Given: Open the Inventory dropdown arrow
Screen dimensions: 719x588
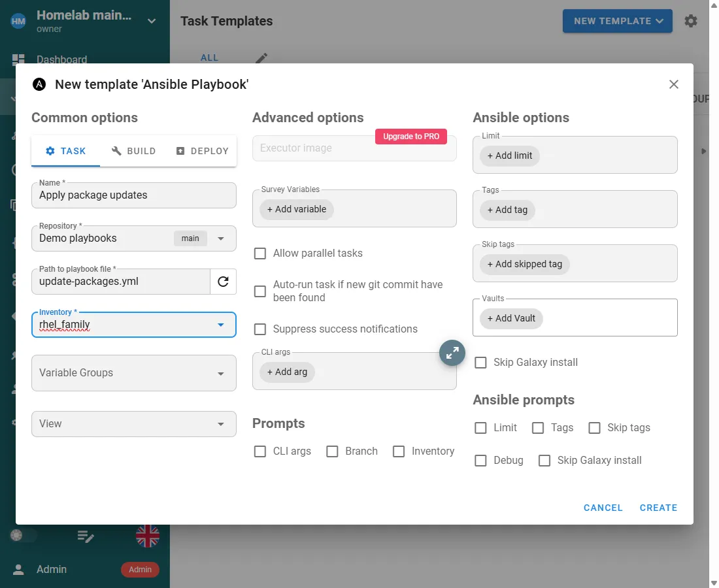Looking at the screenshot, I should (x=220, y=325).
